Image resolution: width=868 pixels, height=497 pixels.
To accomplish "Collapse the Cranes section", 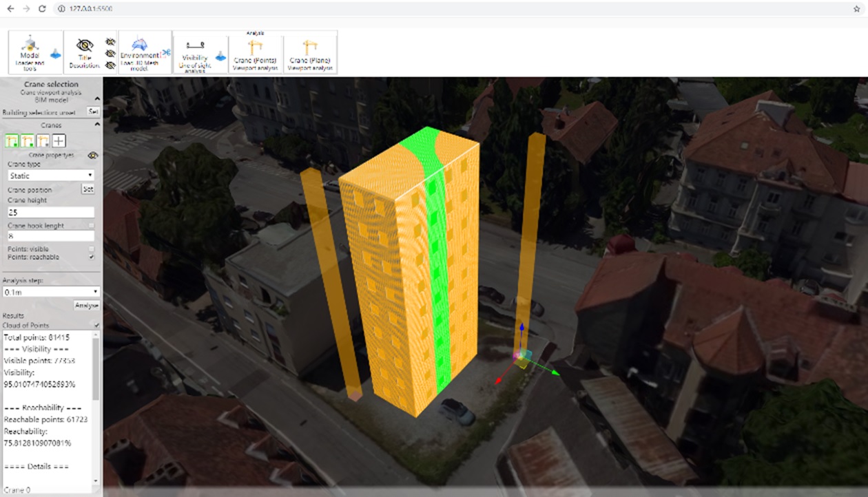I will [96, 125].
